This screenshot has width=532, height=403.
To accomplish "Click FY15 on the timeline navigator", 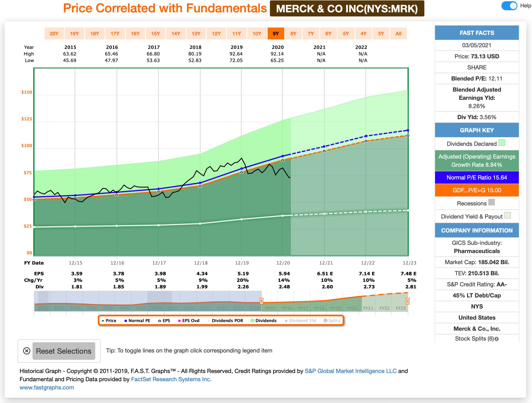I will point(271,308).
